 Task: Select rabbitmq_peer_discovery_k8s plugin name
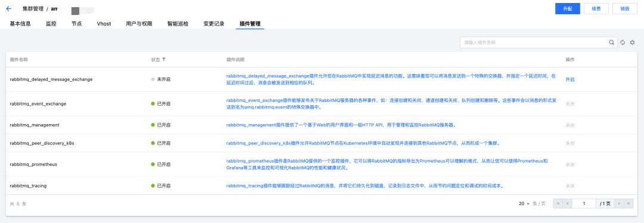click(x=42, y=143)
